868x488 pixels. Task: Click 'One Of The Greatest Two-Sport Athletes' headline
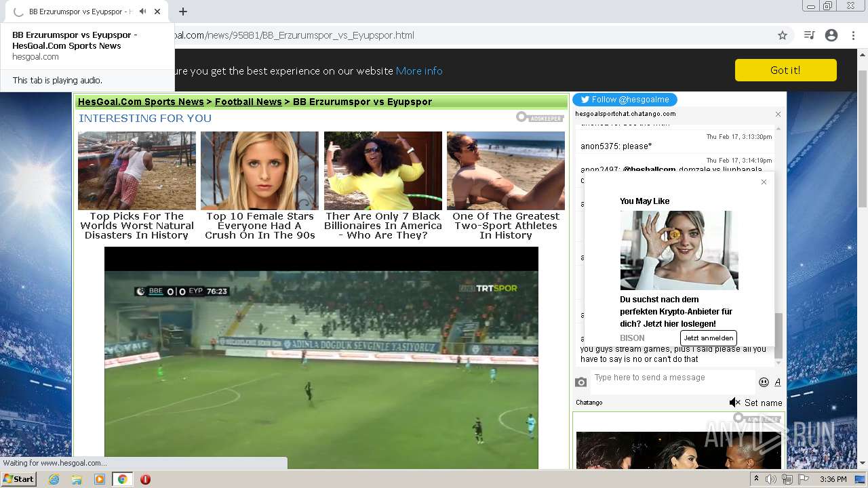coord(506,226)
